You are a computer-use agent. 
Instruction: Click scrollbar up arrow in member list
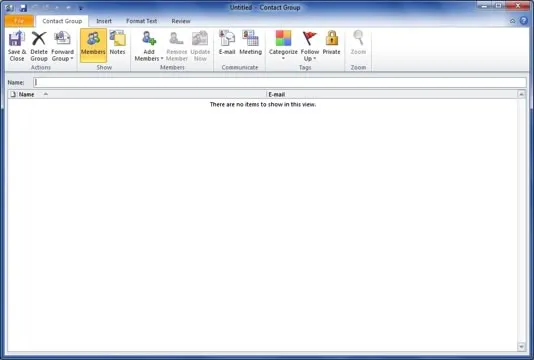pyautogui.click(x=521, y=94)
